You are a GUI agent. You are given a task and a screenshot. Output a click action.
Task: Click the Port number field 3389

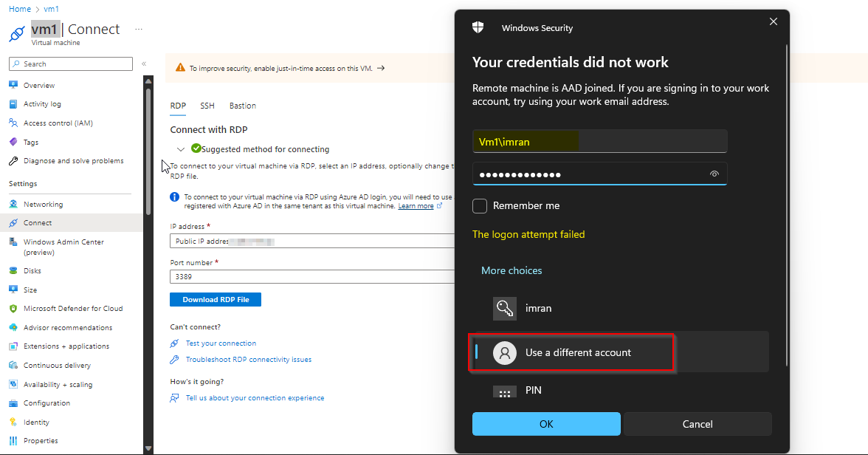(312, 276)
